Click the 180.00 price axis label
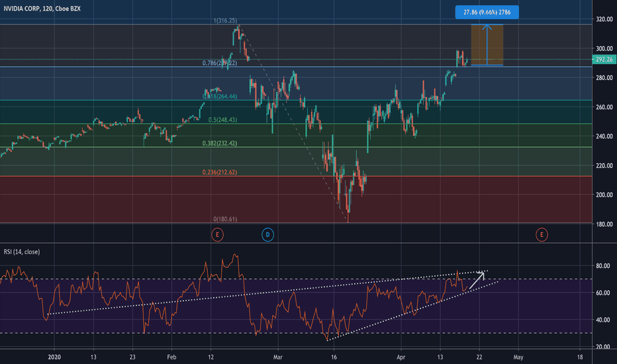 tap(604, 224)
